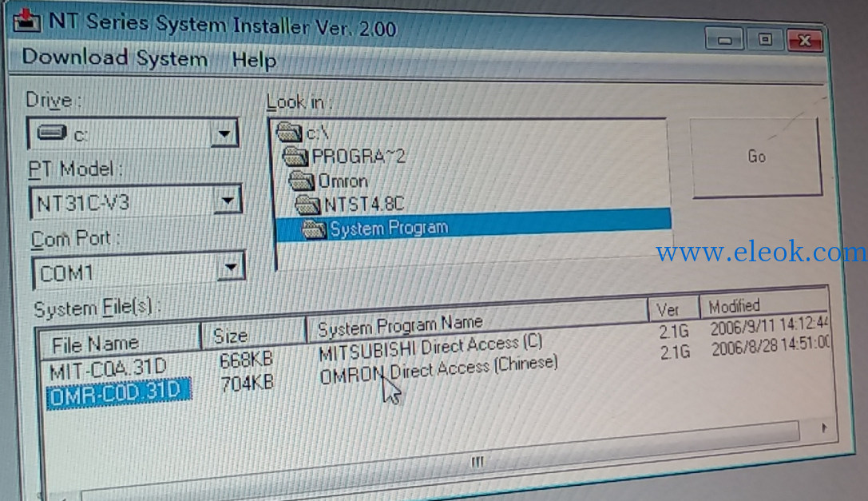Viewport: 868px width, 501px height.
Task: Expand the Com Port dropdown arrow
Action: click(x=231, y=267)
